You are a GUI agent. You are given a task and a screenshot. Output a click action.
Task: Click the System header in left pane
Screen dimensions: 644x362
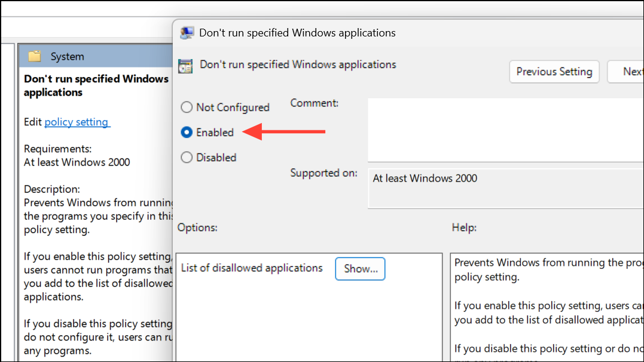tap(95, 56)
